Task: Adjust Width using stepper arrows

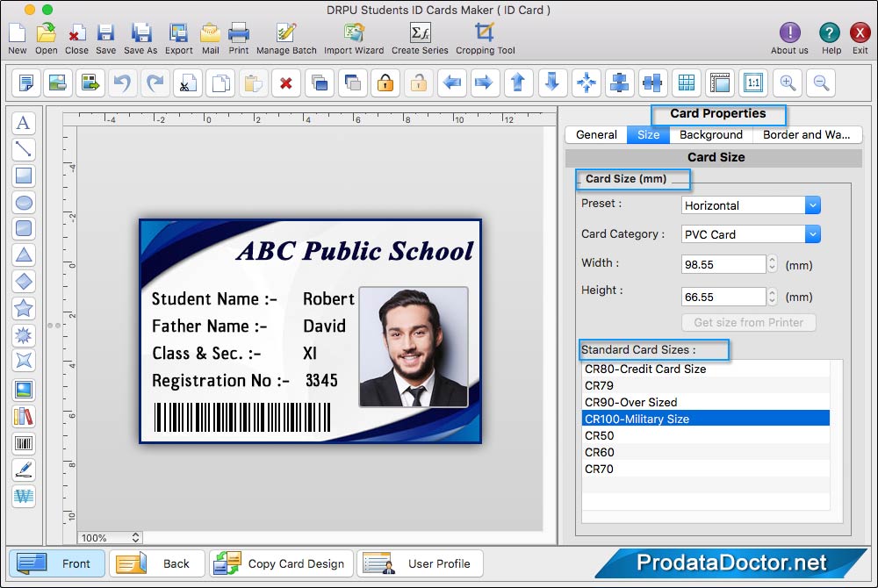Action: click(x=772, y=264)
